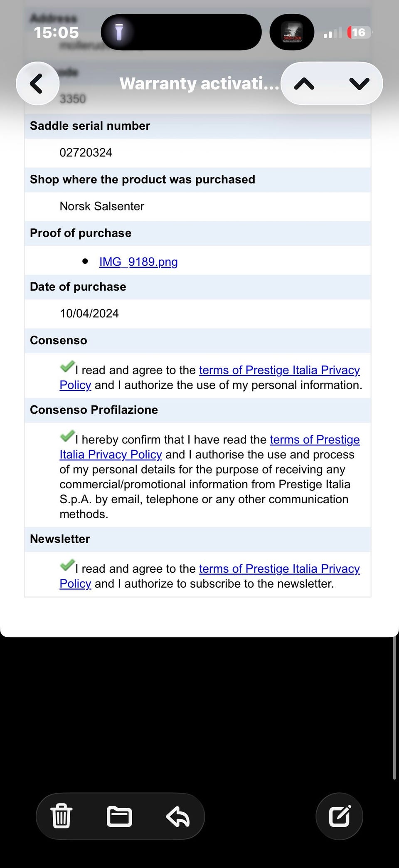The image size is (399, 868).
Task: Open privacy policy link under Consenso
Action: click(x=209, y=378)
